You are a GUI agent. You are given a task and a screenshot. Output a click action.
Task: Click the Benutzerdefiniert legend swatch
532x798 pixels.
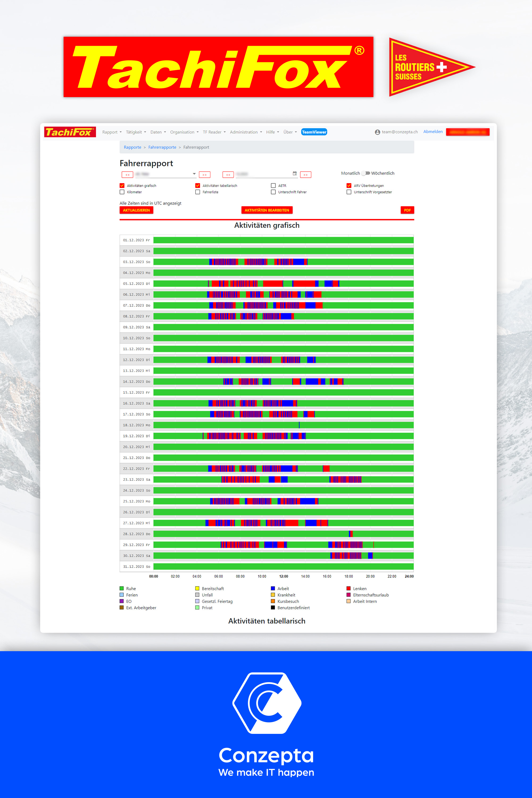click(273, 607)
